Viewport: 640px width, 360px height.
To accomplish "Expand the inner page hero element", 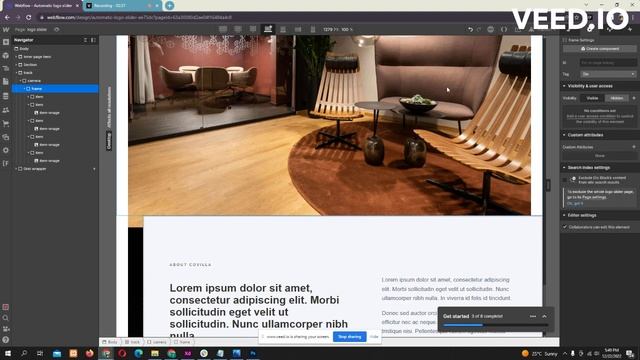I will (x=16, y=57).
